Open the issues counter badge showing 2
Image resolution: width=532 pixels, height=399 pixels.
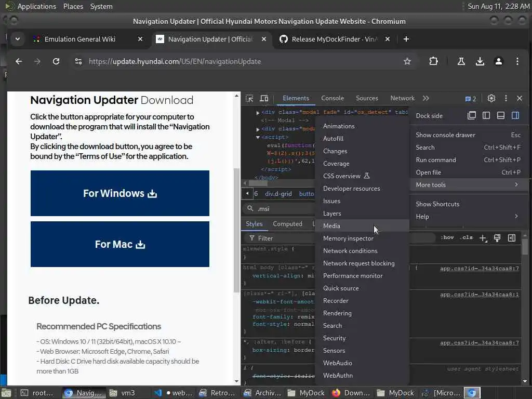(471, 99)
